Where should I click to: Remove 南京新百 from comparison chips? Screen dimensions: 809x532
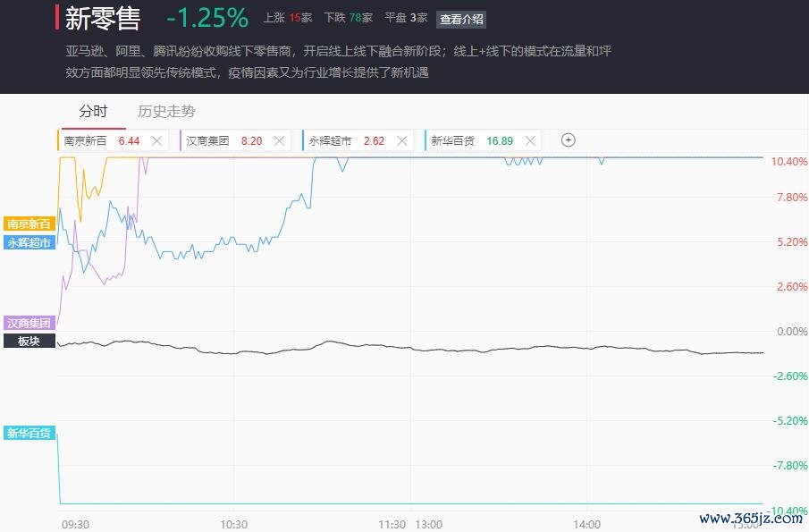[x=156, y=141]
